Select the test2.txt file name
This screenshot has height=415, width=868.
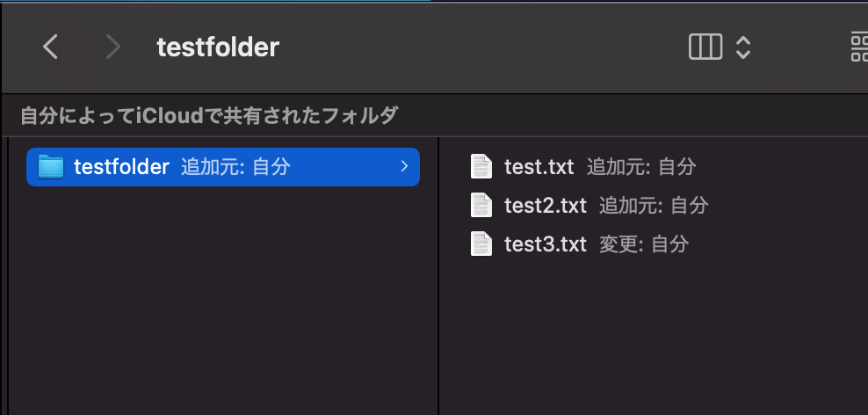pos(545,205)
